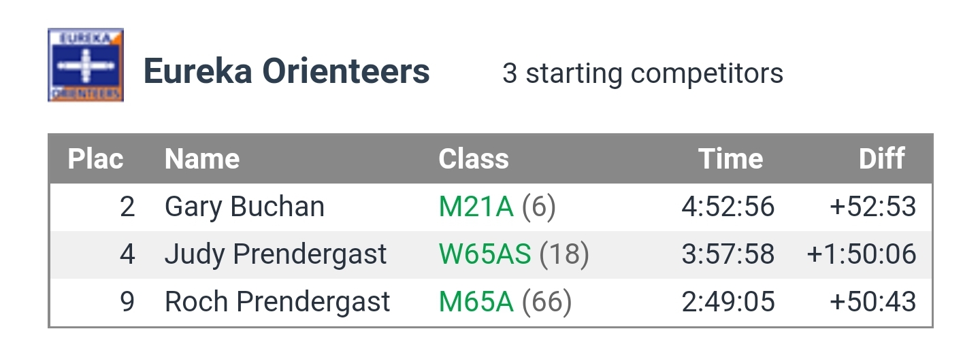Select competitor Judy Prendergast
Image resolution: width=980 pixels, height=363 pixels.
tap(276, 254)
